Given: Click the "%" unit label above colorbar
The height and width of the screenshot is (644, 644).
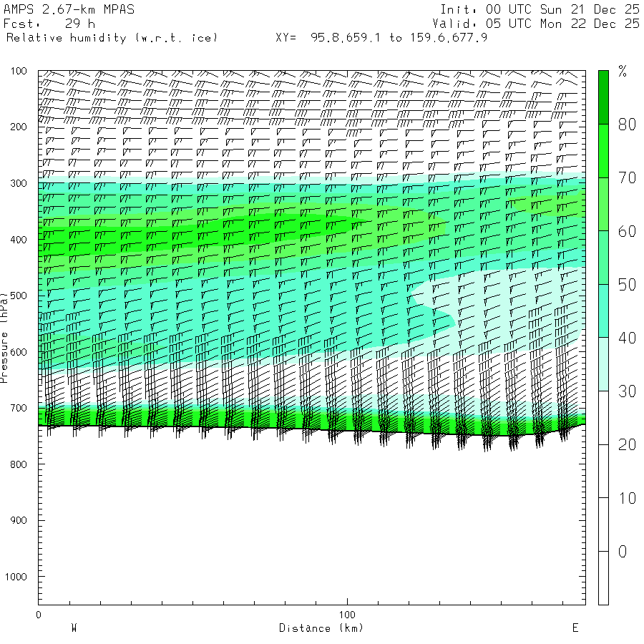Looking at the screenshot, I should pyautogui.click(x=623, y=71).
